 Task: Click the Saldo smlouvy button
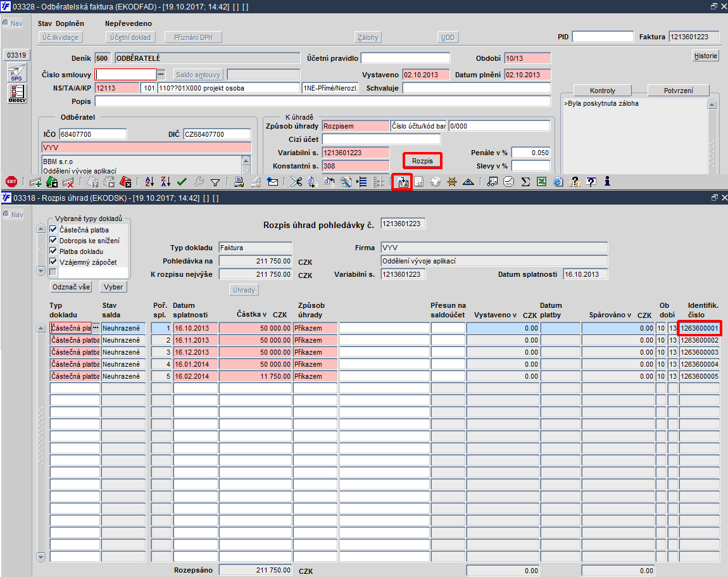click(198, 75)
